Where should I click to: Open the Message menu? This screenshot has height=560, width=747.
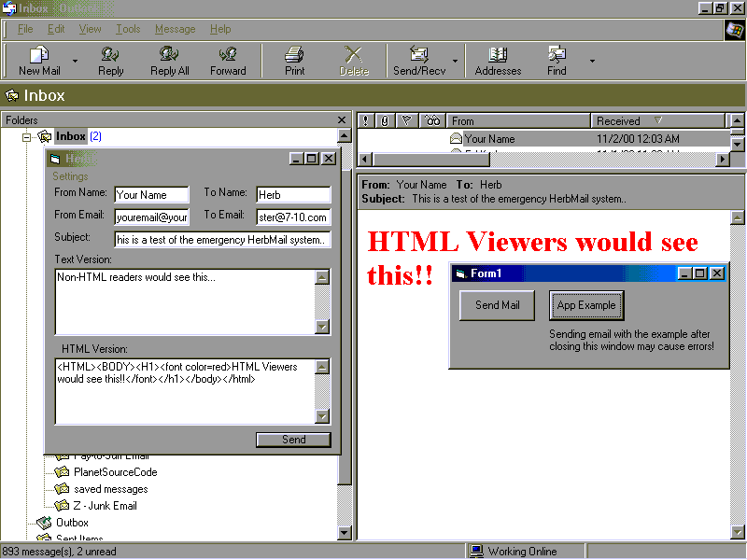[175, 29]
